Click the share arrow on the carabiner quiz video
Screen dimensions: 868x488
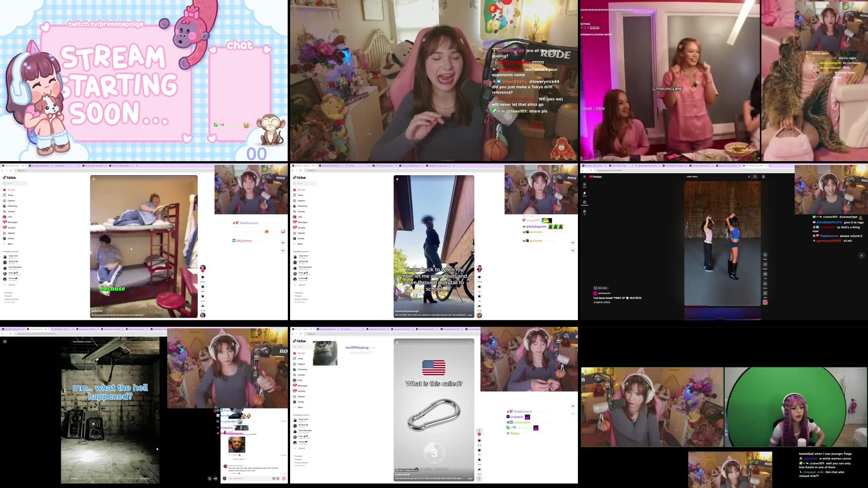pos(479,469)
